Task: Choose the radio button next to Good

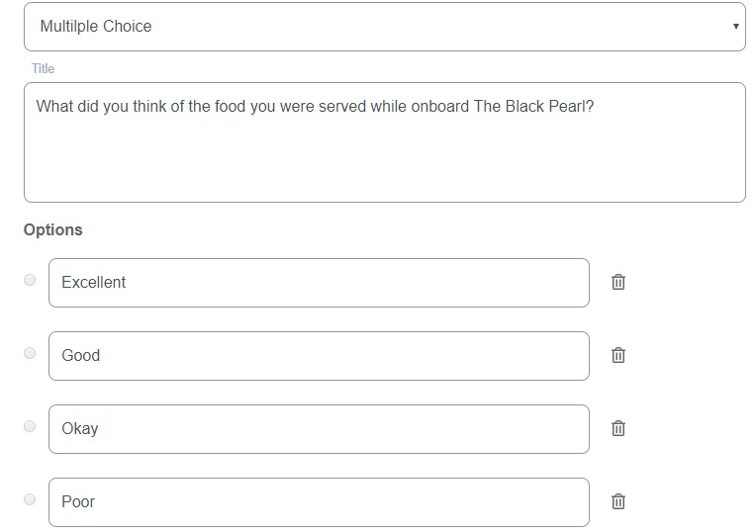Action: (30, 353)
